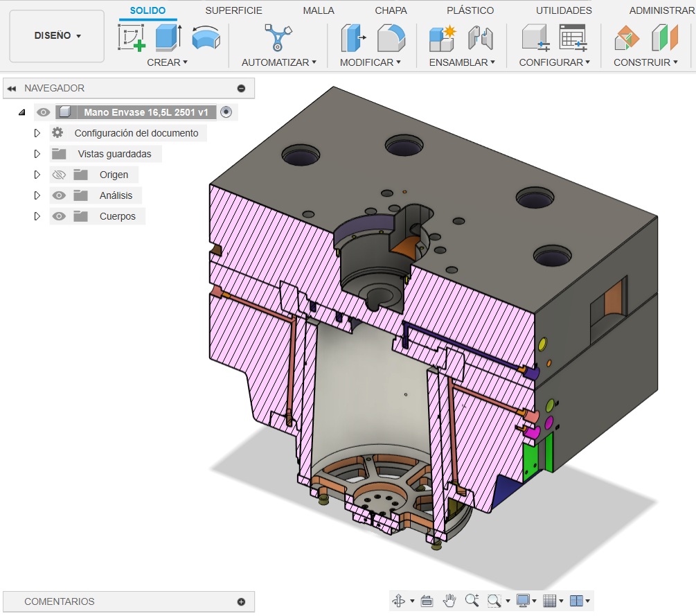696x616 pixels.
Task: Show the hidden Origen folder
Action: click(59, 175)
